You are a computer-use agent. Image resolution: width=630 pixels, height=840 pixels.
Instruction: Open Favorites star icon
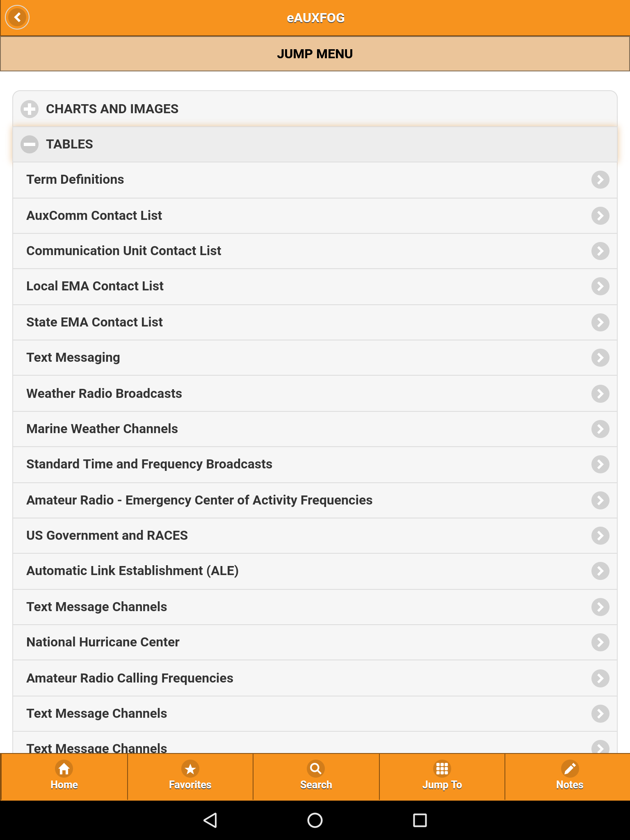click(190, 769)
